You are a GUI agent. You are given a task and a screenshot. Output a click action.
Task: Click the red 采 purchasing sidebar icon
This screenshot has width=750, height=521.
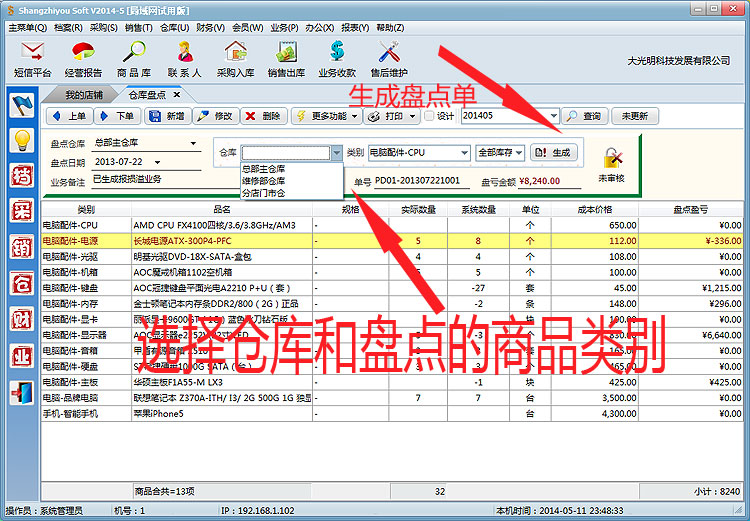(22, 211)
